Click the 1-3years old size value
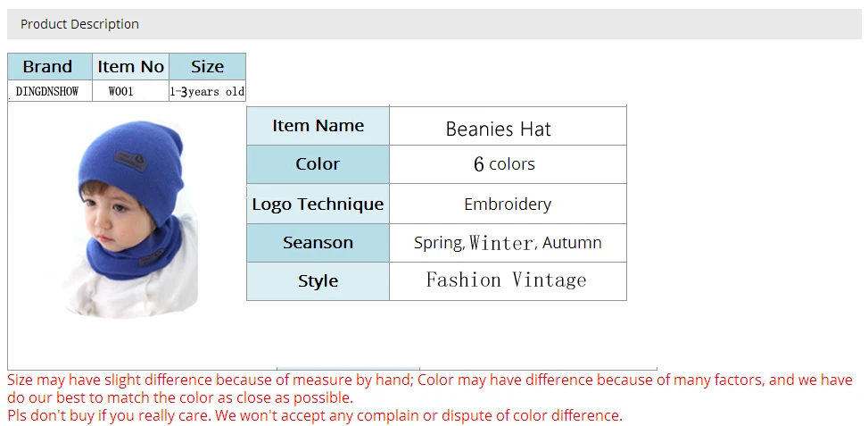 coord(208,91)
